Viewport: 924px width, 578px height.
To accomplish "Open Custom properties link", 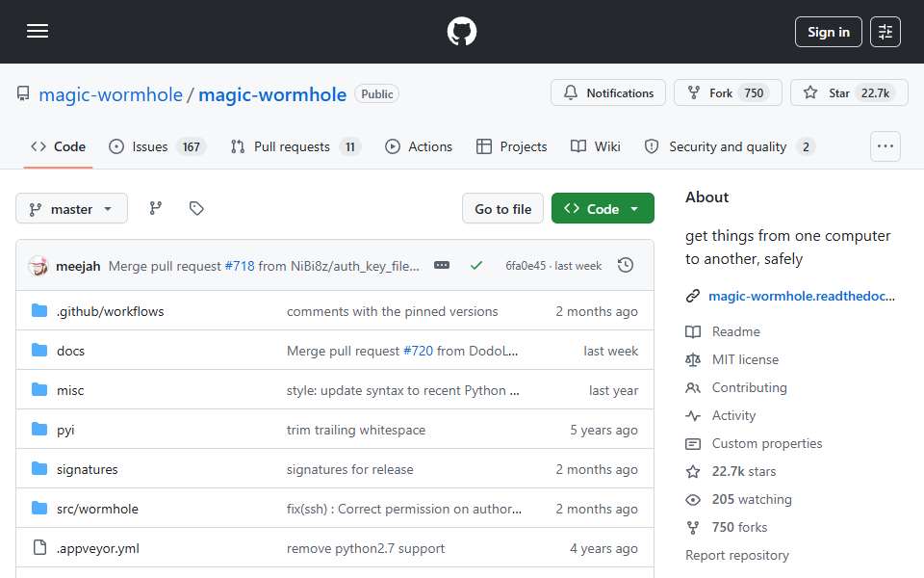I will (x=767, y=443).
